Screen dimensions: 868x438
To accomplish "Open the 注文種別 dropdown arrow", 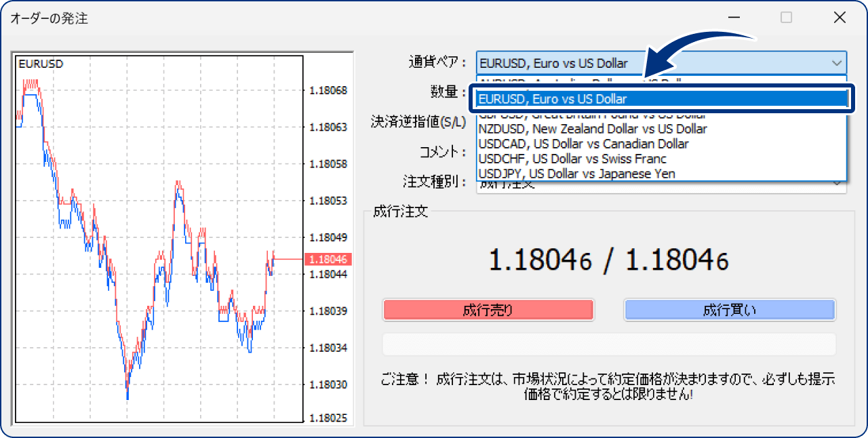I will 837,182.
